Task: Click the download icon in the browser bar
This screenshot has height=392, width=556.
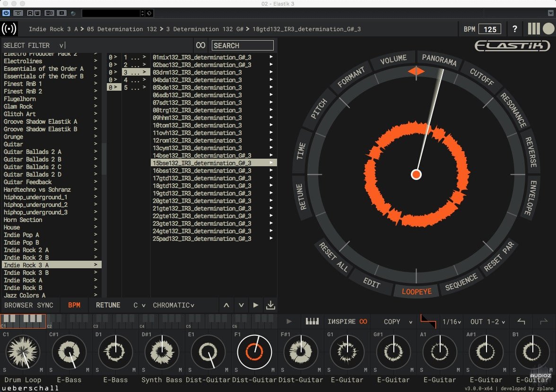Action: [270, 305]
